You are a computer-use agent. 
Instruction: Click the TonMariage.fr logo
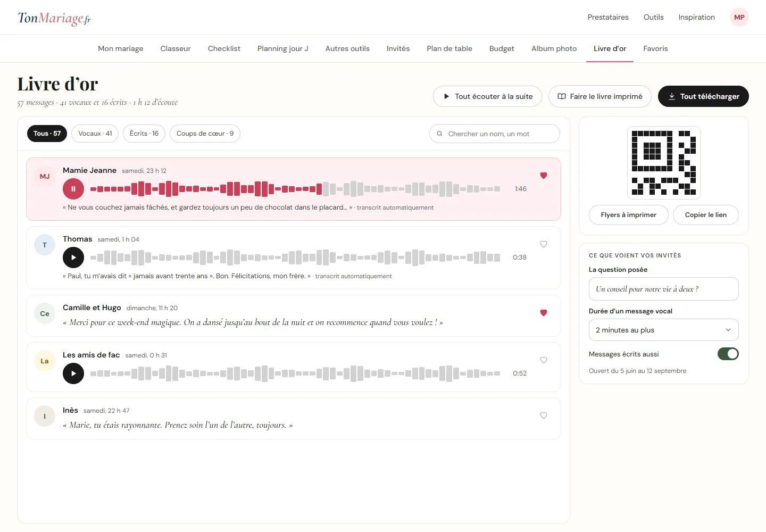(x=54, y=18)
